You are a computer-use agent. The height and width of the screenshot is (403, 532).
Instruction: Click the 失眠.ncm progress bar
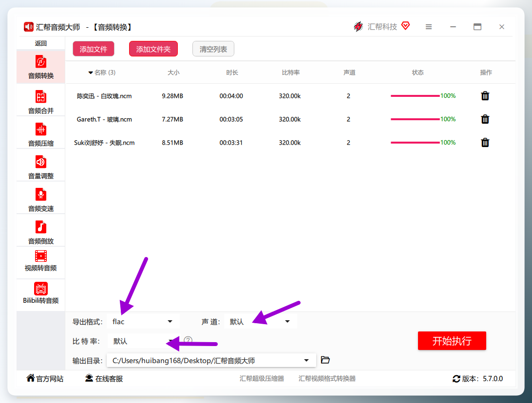415,143
